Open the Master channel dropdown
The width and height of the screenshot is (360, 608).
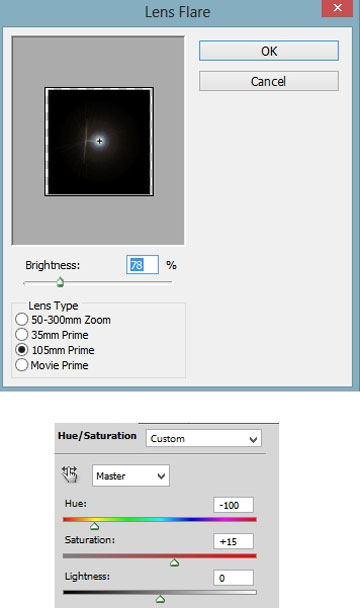click(x=131, y=475)
